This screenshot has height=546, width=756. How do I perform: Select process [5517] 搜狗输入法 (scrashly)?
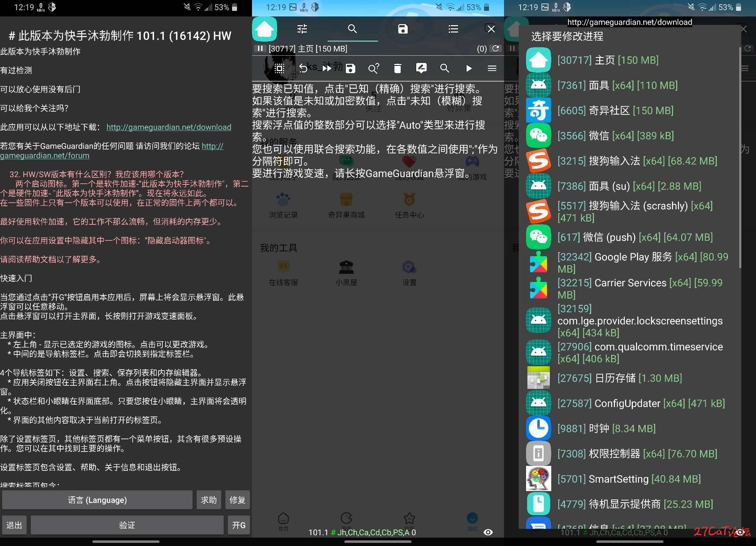(630, 211)
